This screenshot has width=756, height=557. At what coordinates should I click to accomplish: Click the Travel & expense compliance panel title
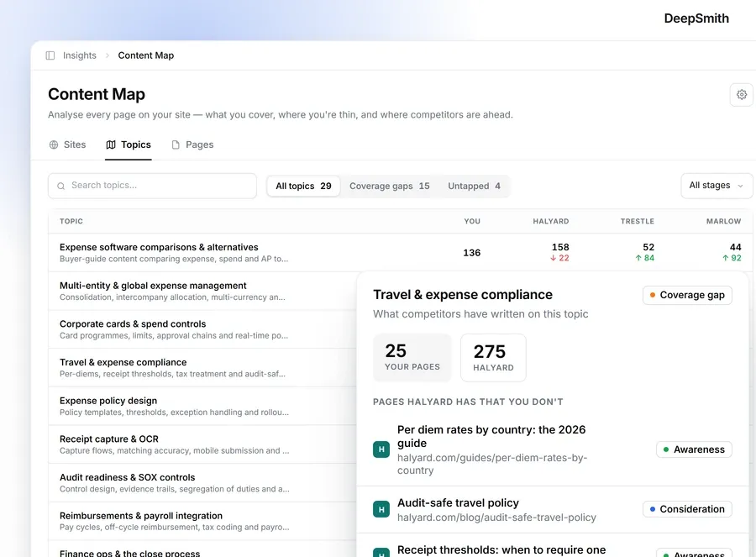[463, 295]
